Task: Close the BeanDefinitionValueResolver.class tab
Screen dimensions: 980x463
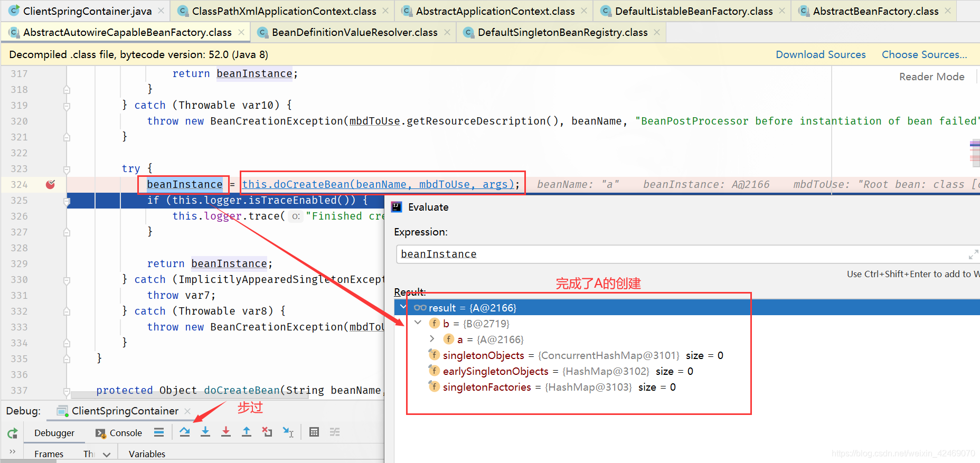Action: pyautogui.click(x=447, y=32)
